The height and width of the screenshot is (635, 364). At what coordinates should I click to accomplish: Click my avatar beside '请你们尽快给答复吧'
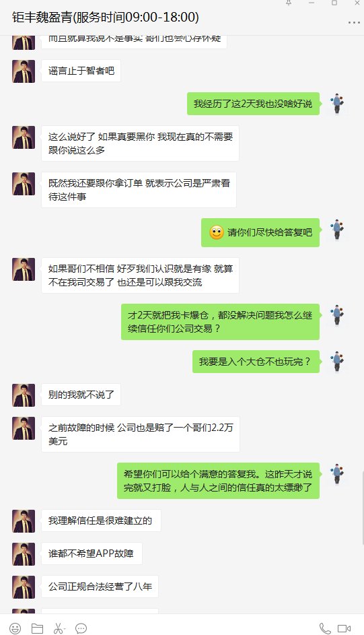tap(336, 230)
